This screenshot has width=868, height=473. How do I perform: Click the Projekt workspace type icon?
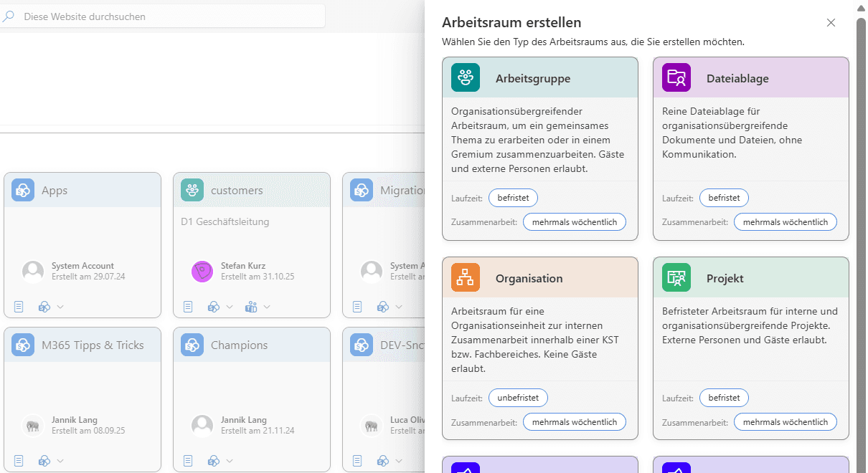click(x=675, y=277)
